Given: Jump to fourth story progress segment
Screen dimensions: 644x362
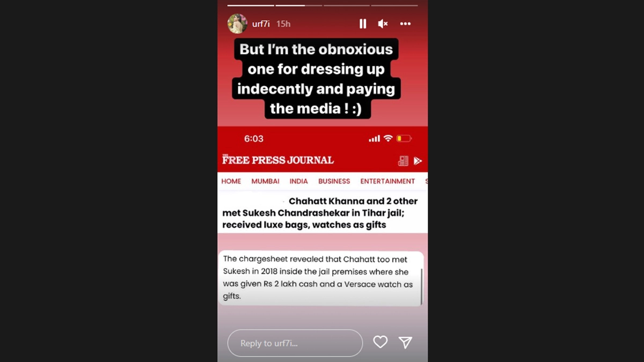Looking at the screenshot, I should [394, 5].
